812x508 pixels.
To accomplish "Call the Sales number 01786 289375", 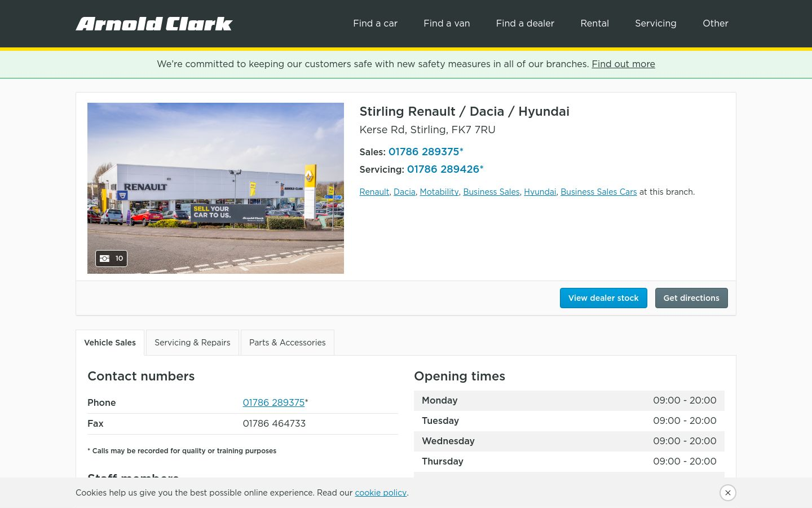I will [x=426, y=152].
